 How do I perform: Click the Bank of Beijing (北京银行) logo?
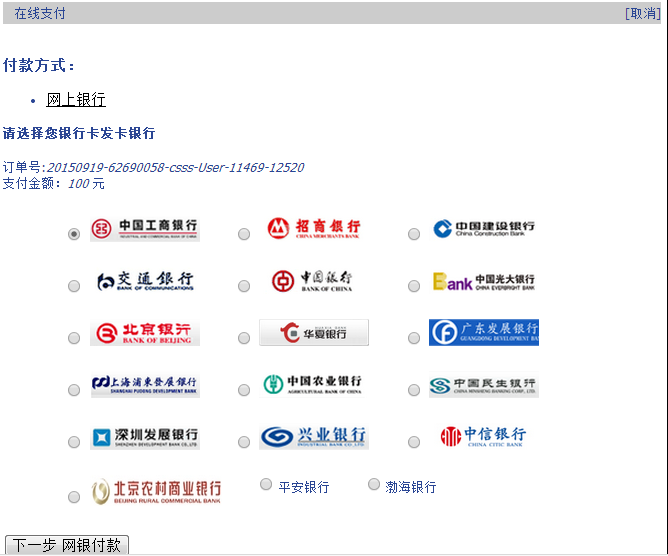(145, 333)
